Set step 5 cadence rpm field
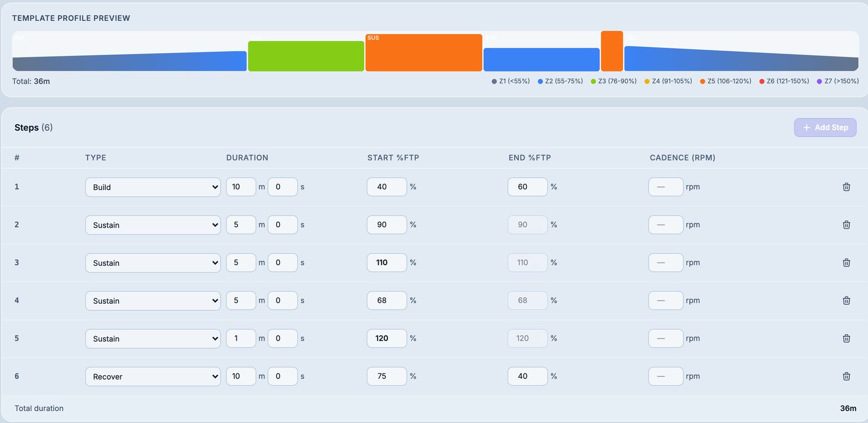868x423 pixels. (666, 338)
